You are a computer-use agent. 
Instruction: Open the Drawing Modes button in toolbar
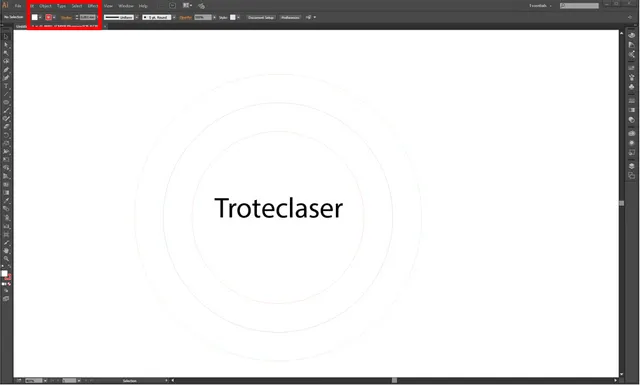(x=6, y=291)
